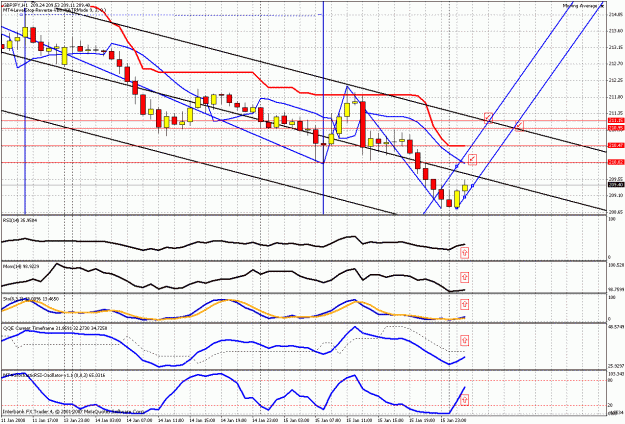
Task: Click the Interbank FX Trader 4 copyright text
Action: click(x=73, y=411)
